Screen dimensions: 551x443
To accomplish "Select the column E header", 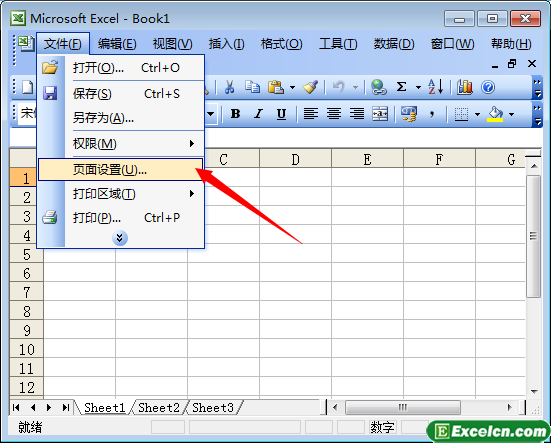I will pyautogui.click(x=368, y=159).
